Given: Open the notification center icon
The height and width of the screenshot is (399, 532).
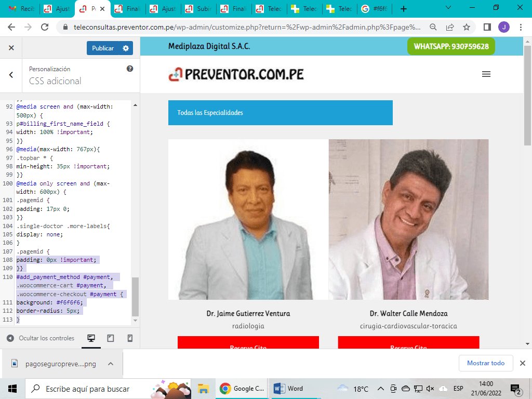Looking at the screenshot, I should coord(516,390).
